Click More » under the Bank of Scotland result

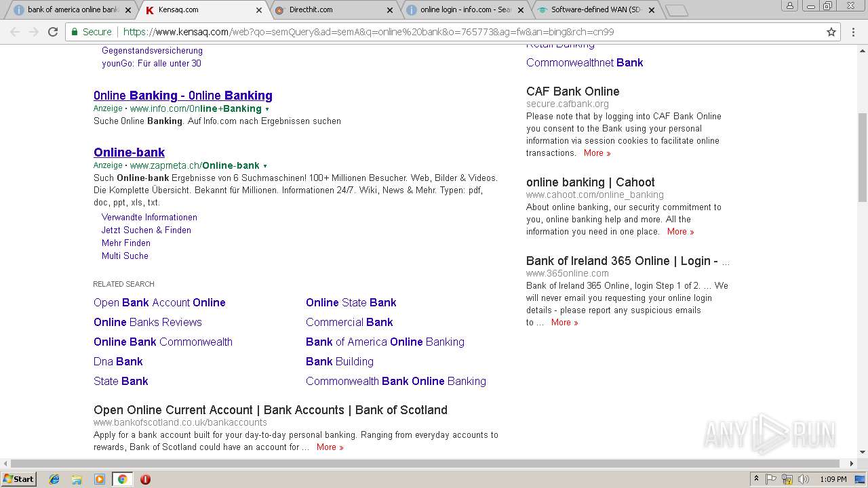(330, 447)
